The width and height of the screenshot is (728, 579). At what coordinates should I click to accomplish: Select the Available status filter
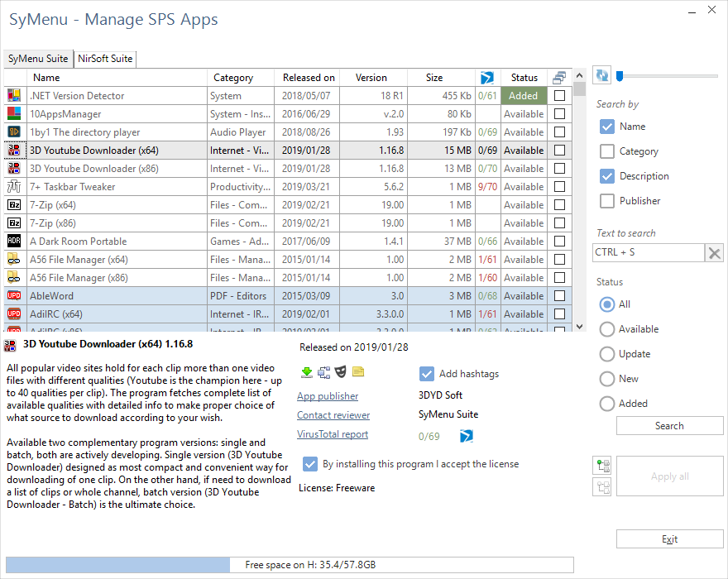(x=607, y=329)
